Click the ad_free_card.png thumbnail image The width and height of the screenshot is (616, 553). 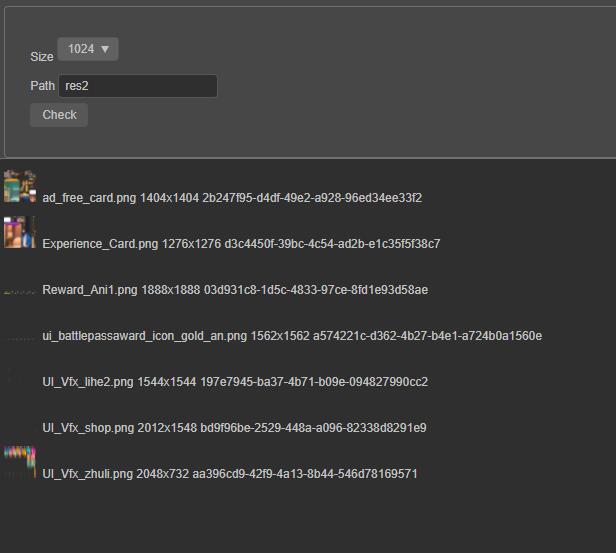[x=20, y=186]
